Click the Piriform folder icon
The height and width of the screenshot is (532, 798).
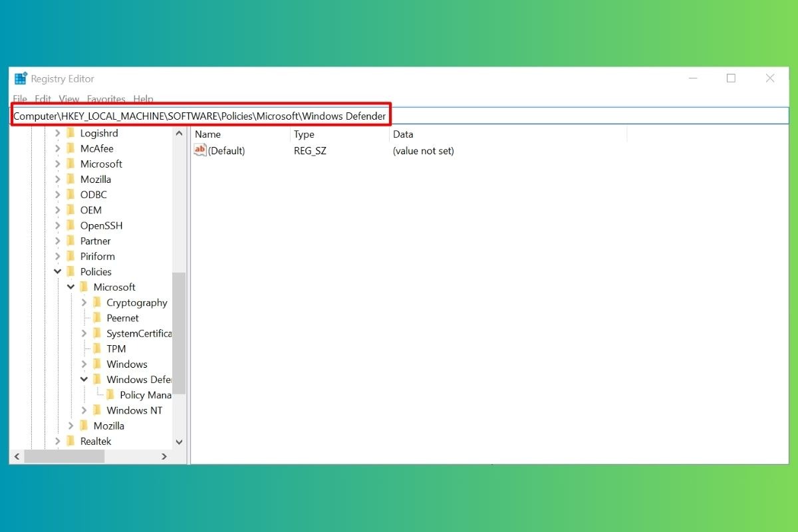[70, 256]
